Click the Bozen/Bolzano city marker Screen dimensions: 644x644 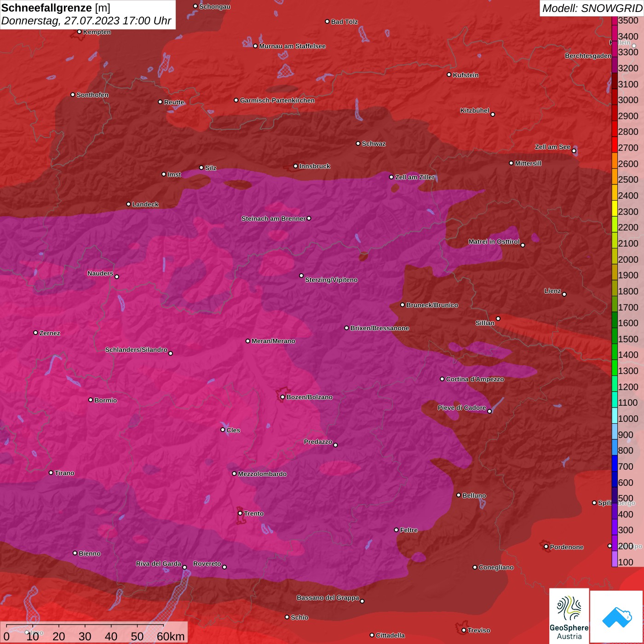(x=282, y=397)
